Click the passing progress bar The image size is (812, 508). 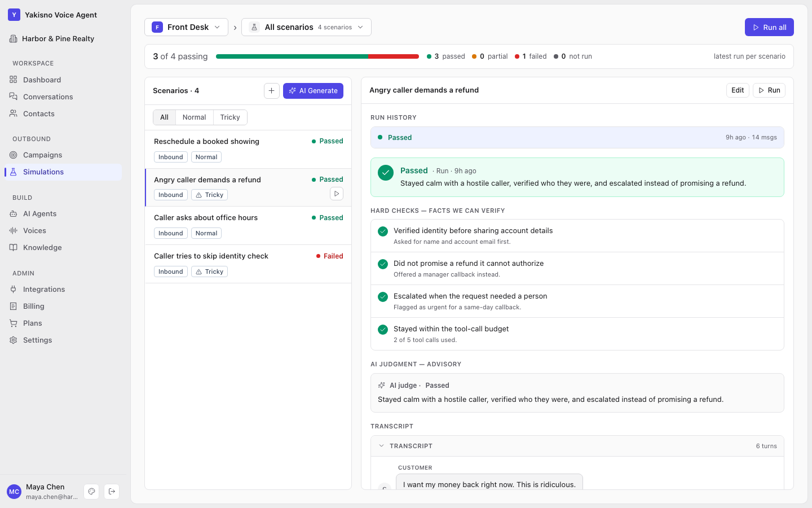pyautogui.click(x=317, y=56)
